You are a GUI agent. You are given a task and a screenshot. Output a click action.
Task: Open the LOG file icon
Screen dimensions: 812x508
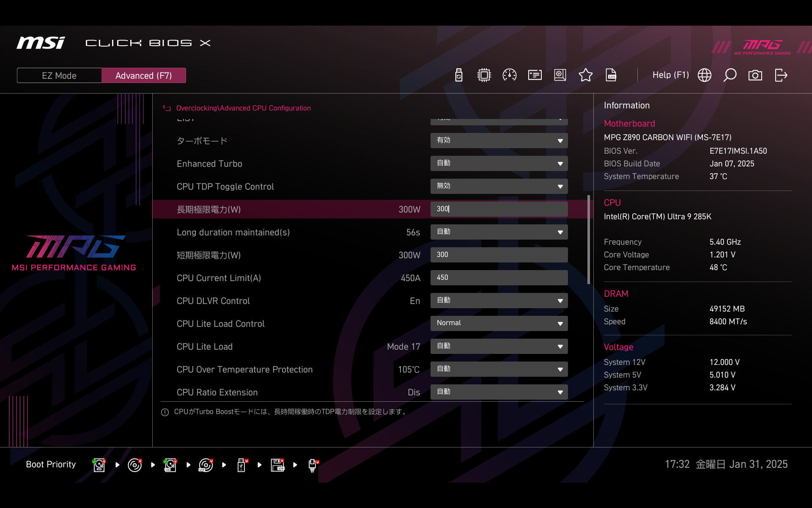click(611, 75)
